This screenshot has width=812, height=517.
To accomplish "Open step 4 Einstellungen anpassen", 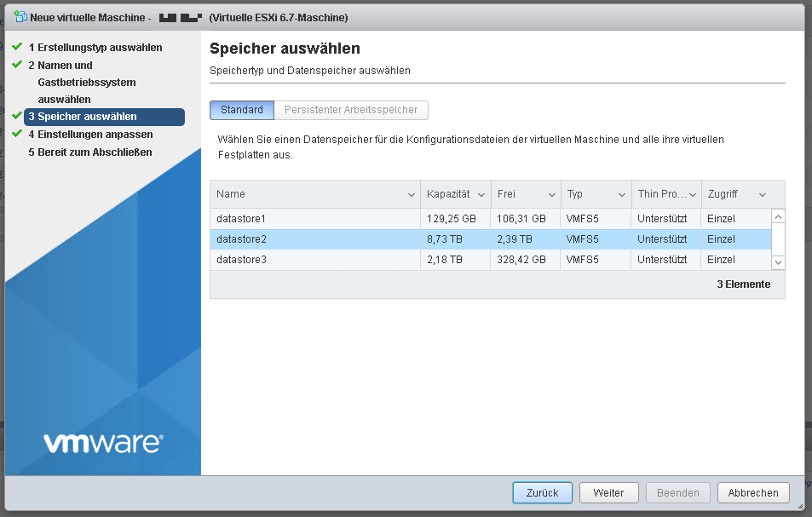I will click(x=95, y=135).
